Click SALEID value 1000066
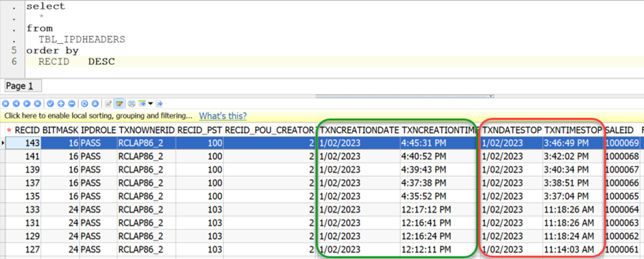 [x=622, y=183]
